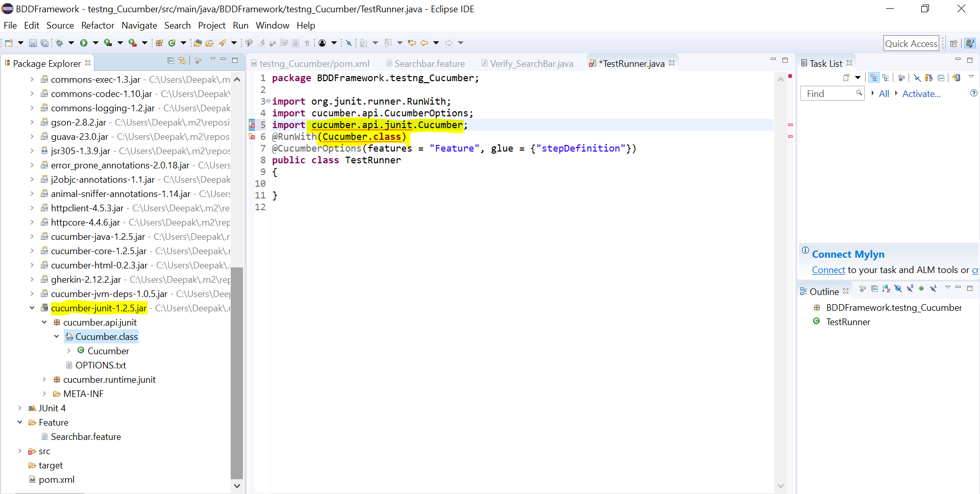This screenshot has width=980, height=494.
Task: Open the Project menu
Action: click(x=212, y=25)
